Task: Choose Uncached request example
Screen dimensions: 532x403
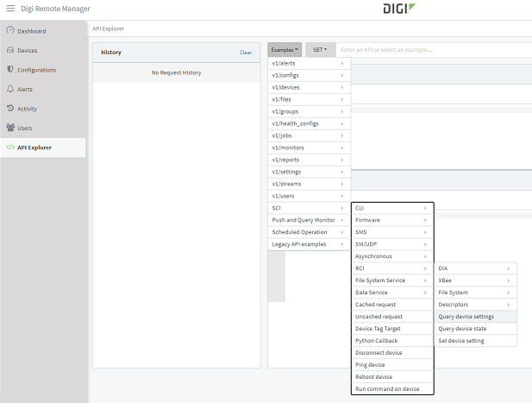Action: tap(392, 317)
